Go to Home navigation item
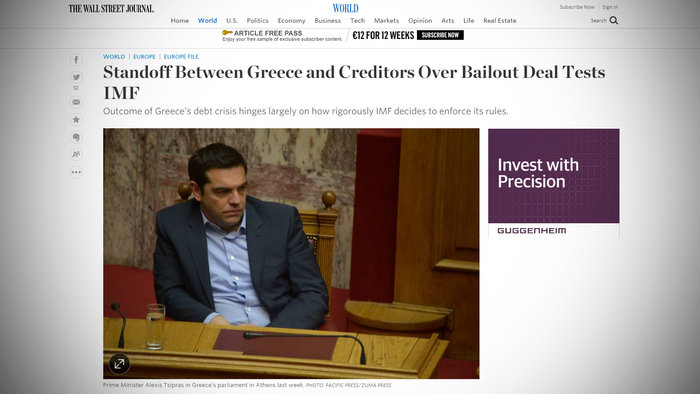This screenshot has width=700, height=394. pos(179,21)
